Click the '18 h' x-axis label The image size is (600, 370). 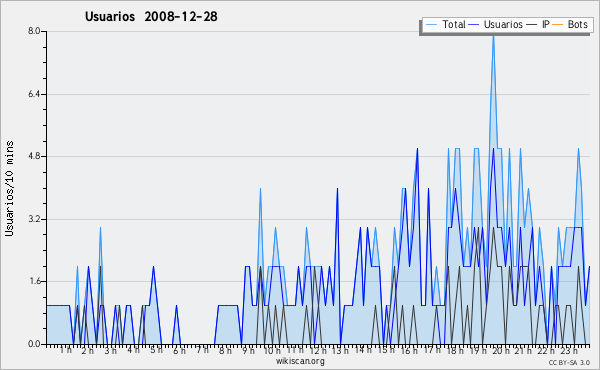(x=455, y=351)
